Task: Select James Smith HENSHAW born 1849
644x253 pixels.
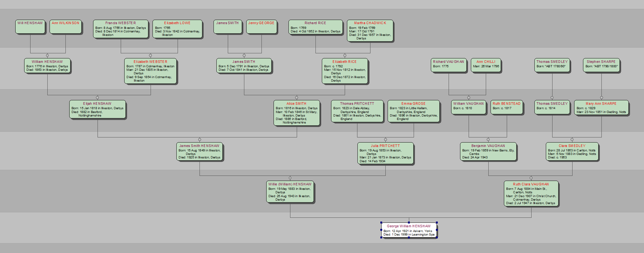Action: [x=200, y=152]
